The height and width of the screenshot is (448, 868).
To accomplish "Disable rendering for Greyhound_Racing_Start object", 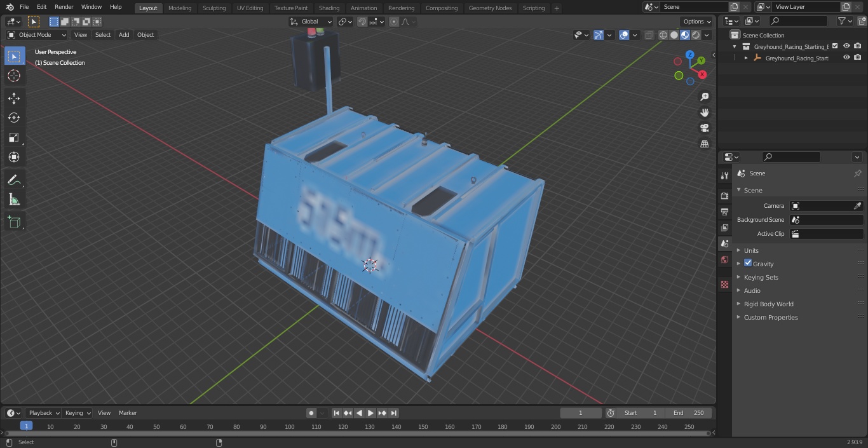I will (x=858, y=57).
